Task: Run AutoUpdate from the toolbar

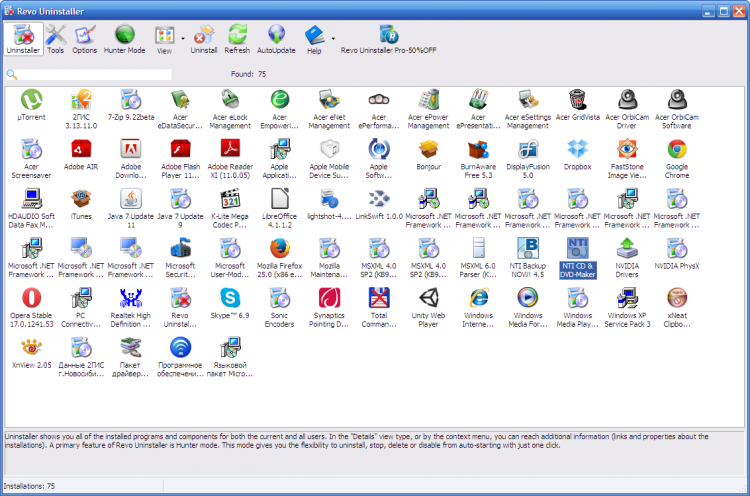Action: [x=276, y=39]
